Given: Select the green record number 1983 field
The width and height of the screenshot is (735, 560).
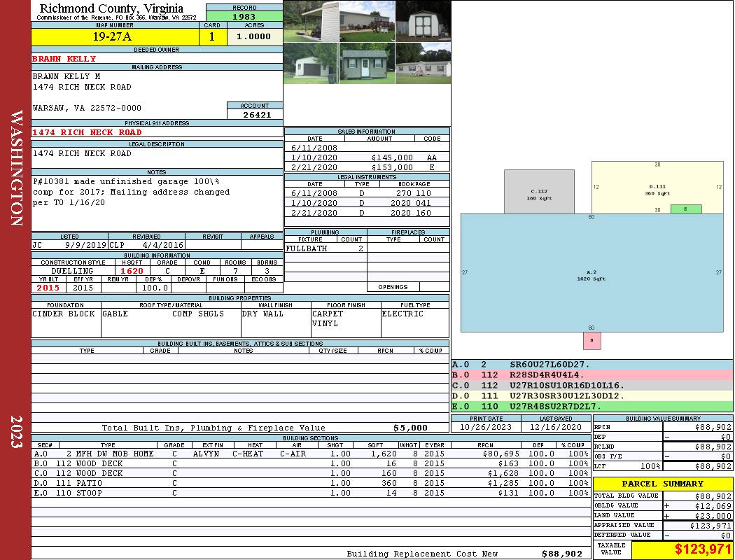Looking at the screenshot, I should click(x=244, y=16).
